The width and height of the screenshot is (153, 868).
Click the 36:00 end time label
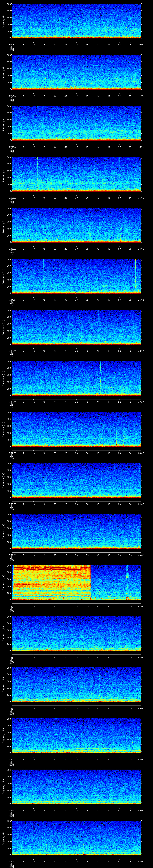(x=141, y=351)
